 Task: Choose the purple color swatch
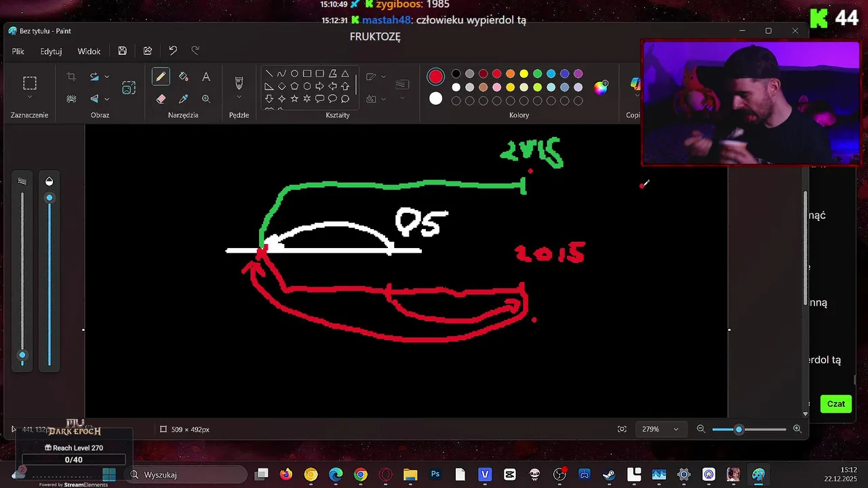578,74
